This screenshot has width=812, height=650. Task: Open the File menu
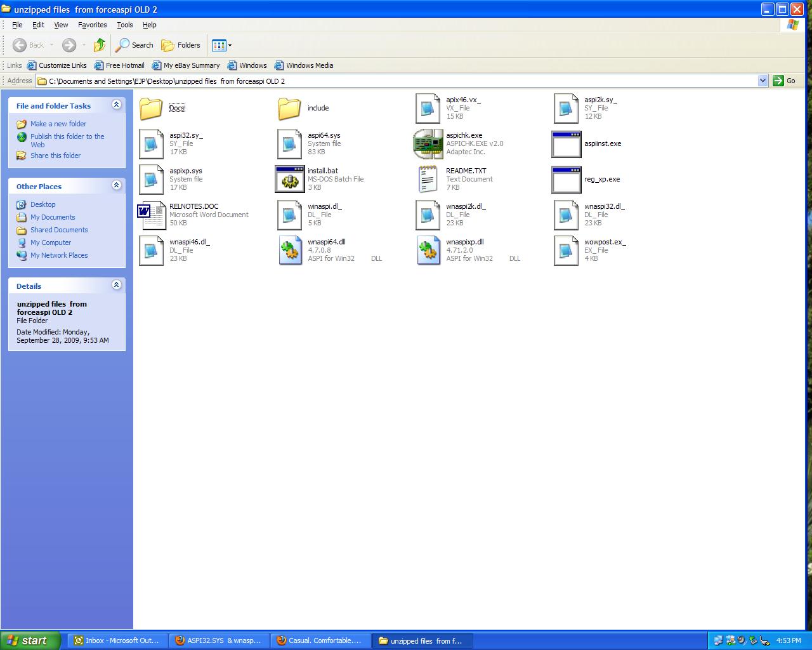click(17, 25)
